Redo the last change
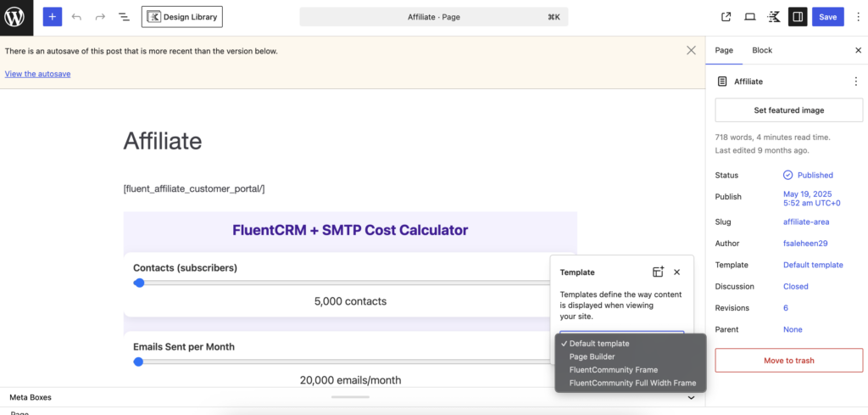The height and width of the screenshot is (415, 868). tap(100, 17)
